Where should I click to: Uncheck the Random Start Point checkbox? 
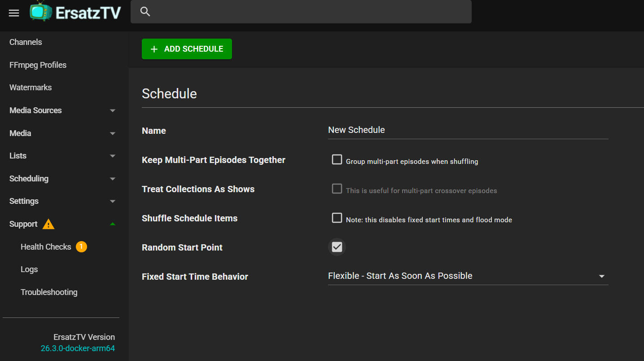[337, 247]
